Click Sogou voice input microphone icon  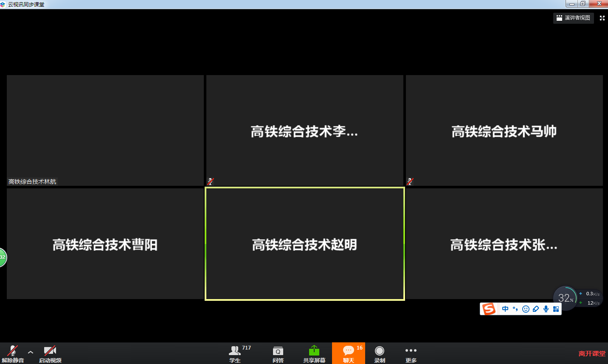(x=546, y=309)
